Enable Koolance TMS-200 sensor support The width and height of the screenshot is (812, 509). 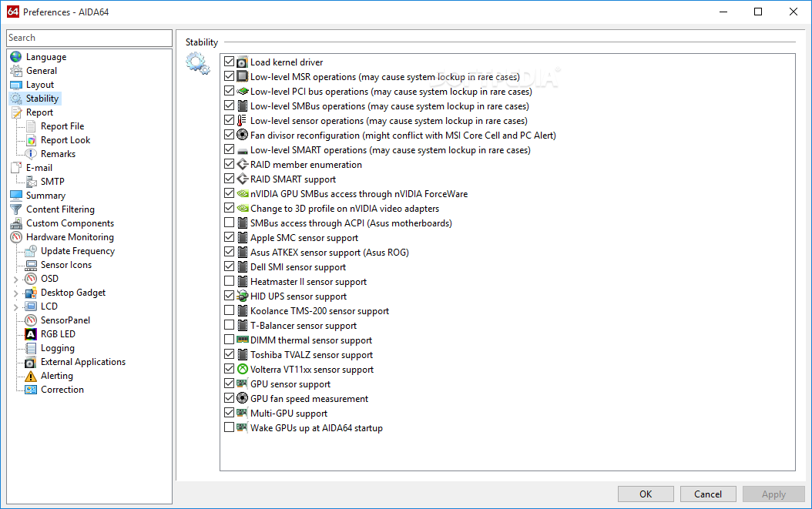[x=229, y=310]
